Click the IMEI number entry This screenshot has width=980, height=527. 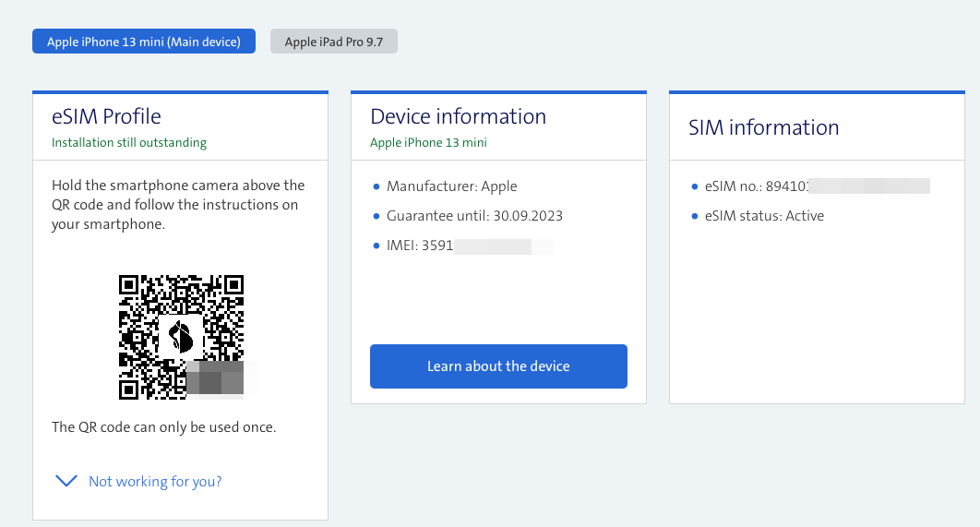(x=461, y=246)
